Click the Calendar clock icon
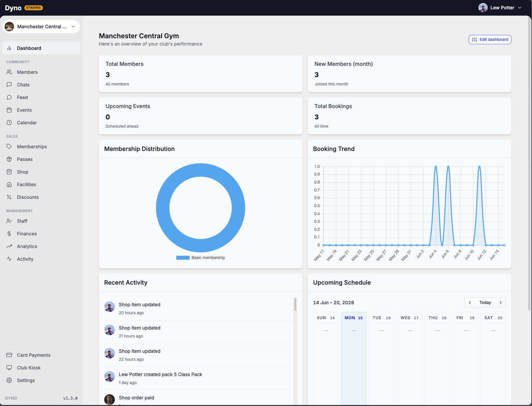This screenshot has width=532, height=406. click(x=9, y=123)
